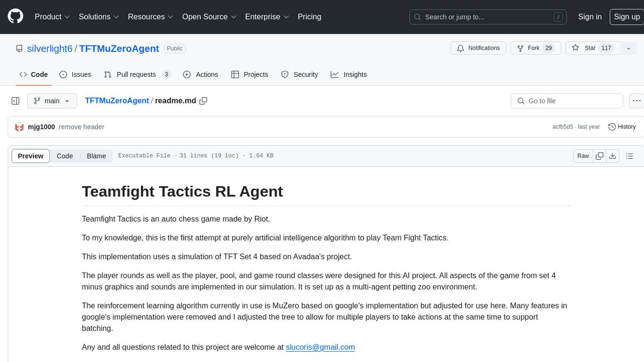Open the star lists dropdown arrow

click(x=628, y=48)
